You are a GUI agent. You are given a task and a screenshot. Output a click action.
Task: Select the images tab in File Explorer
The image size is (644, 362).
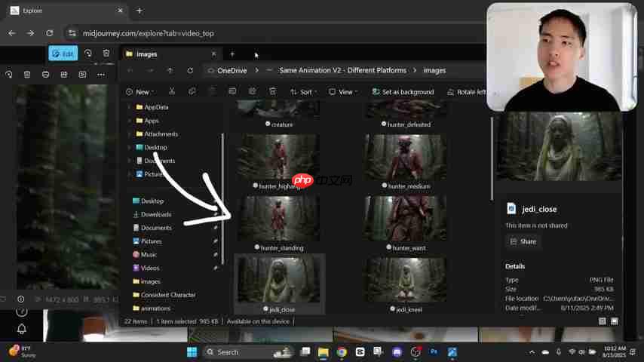171,54
